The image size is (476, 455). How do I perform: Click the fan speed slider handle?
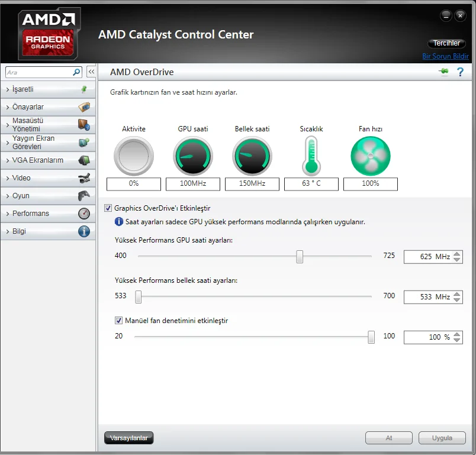(371, 337)
